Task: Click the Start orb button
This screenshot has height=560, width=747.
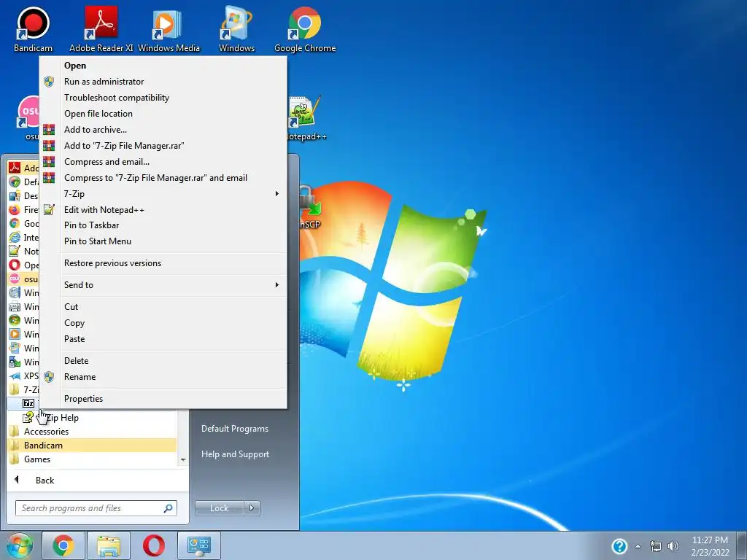Action: (19, 545)
